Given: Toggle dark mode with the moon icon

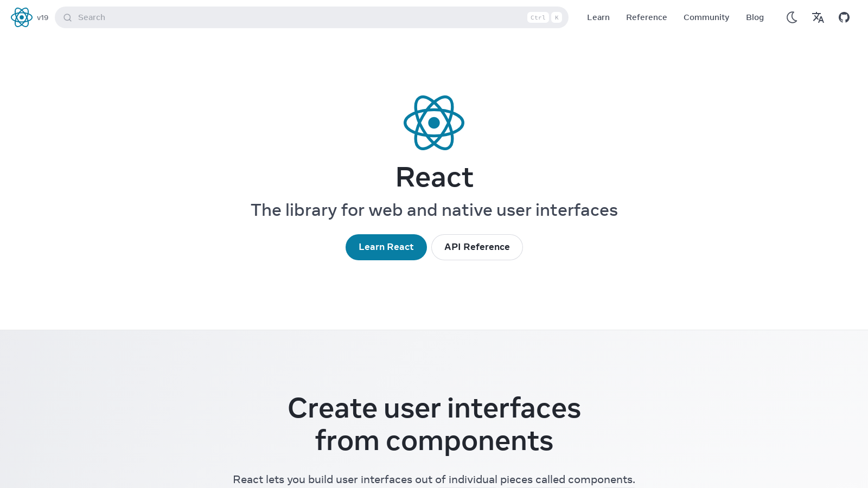Looking at the screenshot, I should coord(792,17).
